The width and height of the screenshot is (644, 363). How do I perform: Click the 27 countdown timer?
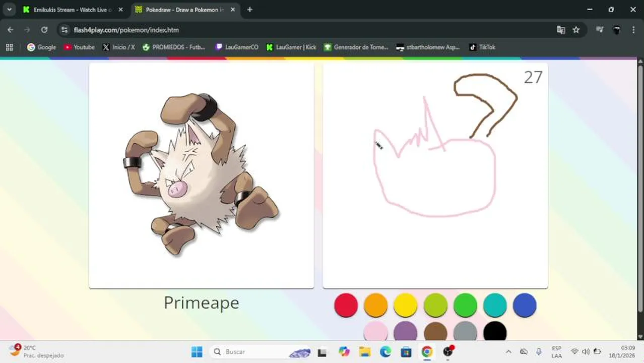tap(533, 77)
